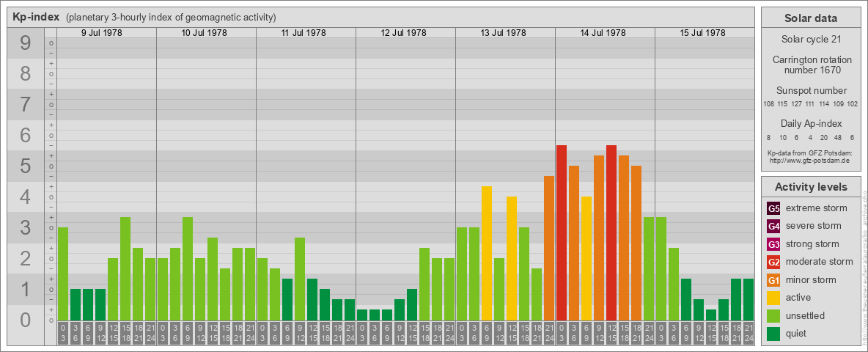Click the large '5' on Kp axis

(26, 166)
